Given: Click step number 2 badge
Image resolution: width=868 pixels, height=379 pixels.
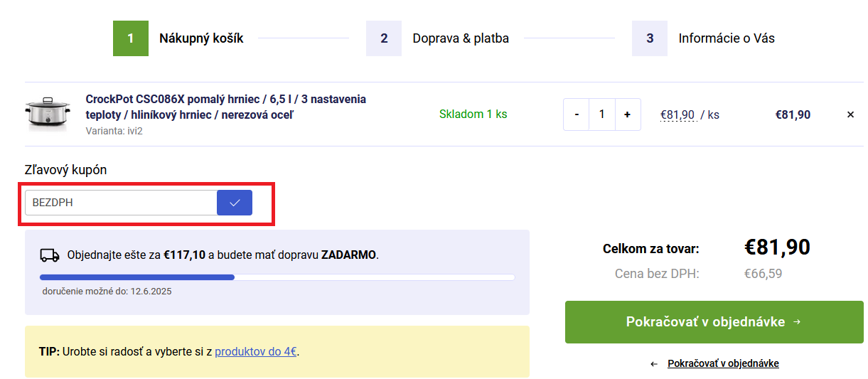Looking at the screenshot, I should (384, 38).
